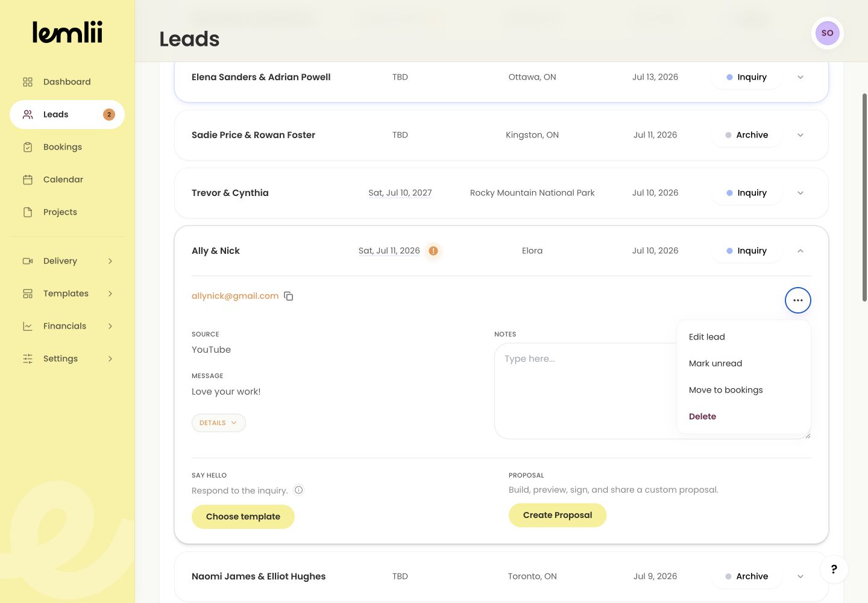Change Ally & Nick status from Inquiry
Viewport: 868px width, 603px height.
746,251
